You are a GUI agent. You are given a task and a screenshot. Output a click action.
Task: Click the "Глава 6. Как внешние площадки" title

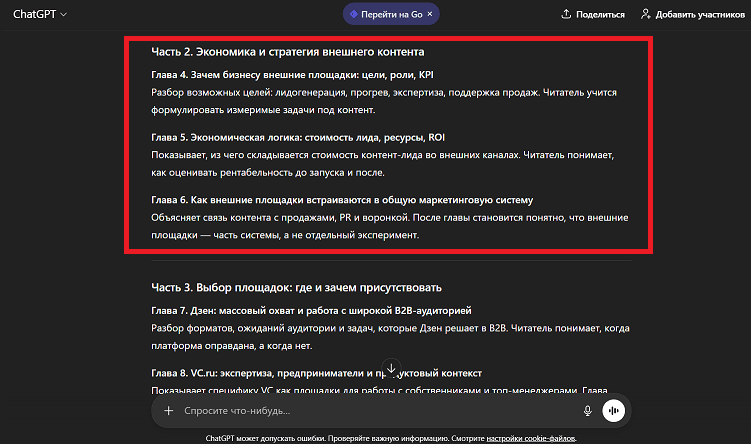tap(342, 200)
